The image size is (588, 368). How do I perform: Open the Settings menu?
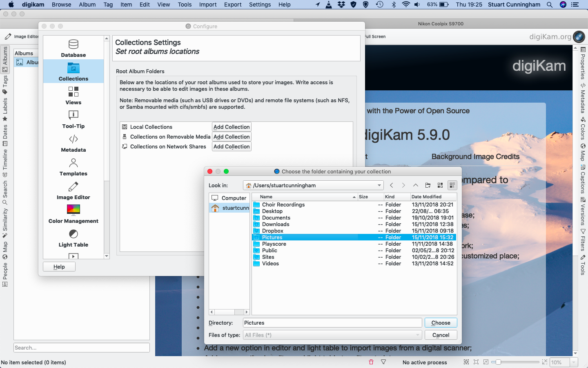click(x=260, y=4)
